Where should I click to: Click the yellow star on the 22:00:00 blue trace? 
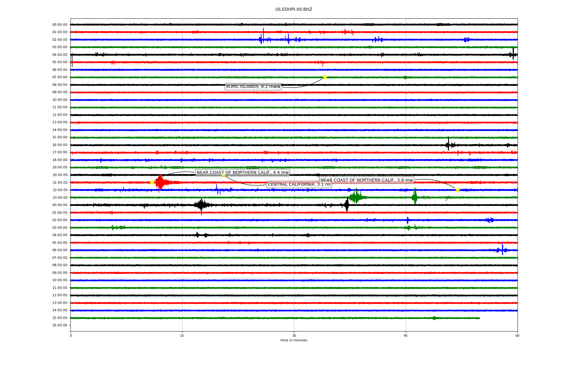[458, 190]
